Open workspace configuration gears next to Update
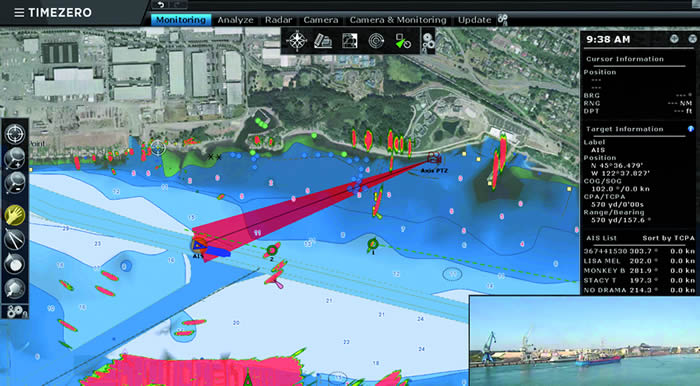Viewport: 700px width, 386px height. coord(503,19)
